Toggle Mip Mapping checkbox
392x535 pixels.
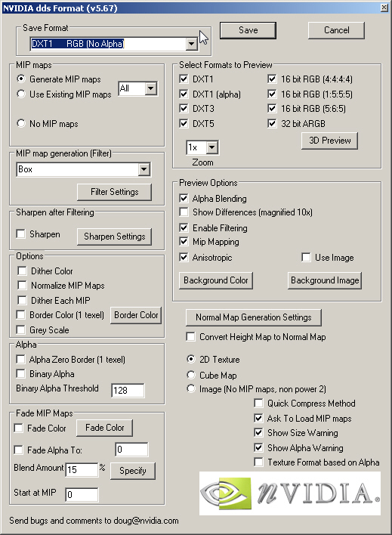184,242
